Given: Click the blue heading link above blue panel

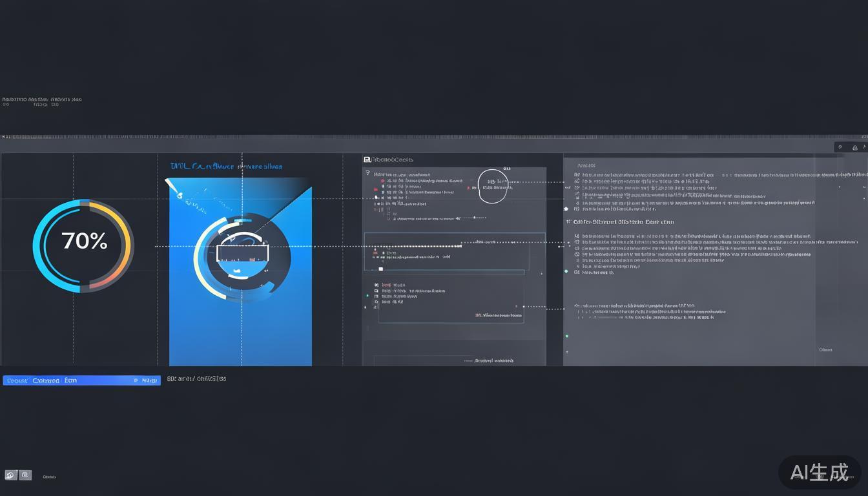Looking at the screenshot, I should [x=225, y=167].
